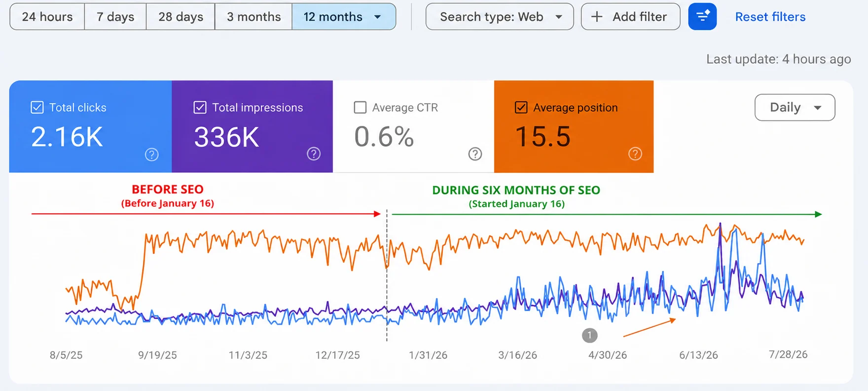Open help icon on Total impressions card
This screenshot has height=391, width=868.
point(314,154)
